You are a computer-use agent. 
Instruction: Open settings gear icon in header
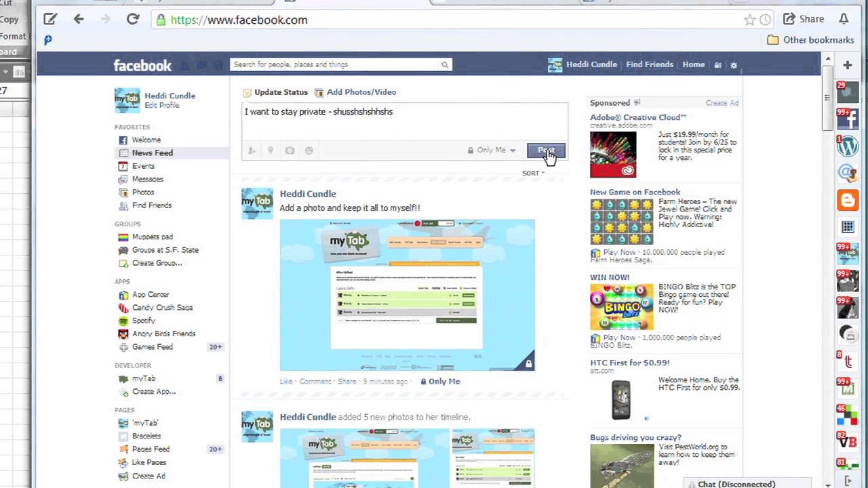tap(734, 65)
